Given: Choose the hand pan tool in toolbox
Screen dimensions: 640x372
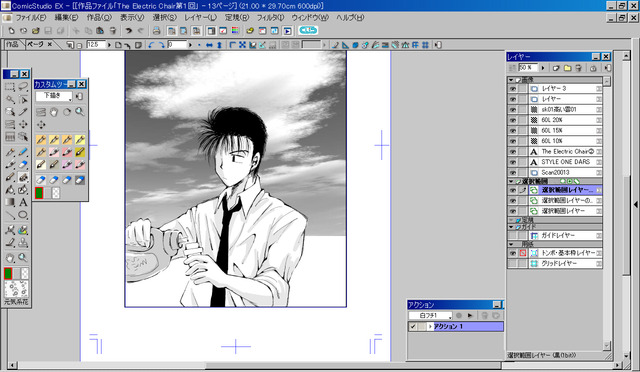Looking at the screenshot, I should pos(10,258).
